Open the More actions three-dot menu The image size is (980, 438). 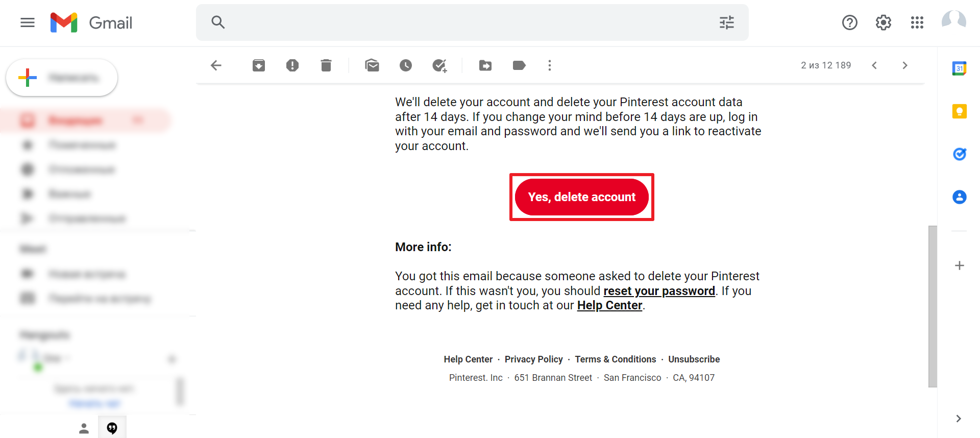(550, 65)
